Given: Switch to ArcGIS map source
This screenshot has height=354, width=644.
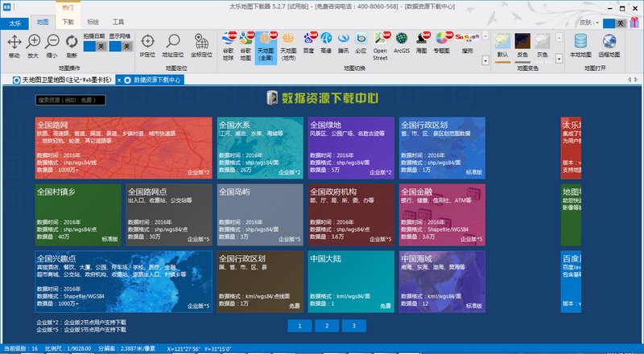Looking at the screenshot, I should point(402,43).
